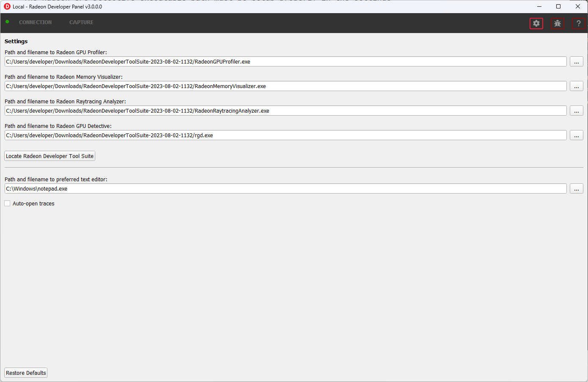The image size is (588, 382).
Task: Browse for preferred text editor path
Action: pos(576,189)
